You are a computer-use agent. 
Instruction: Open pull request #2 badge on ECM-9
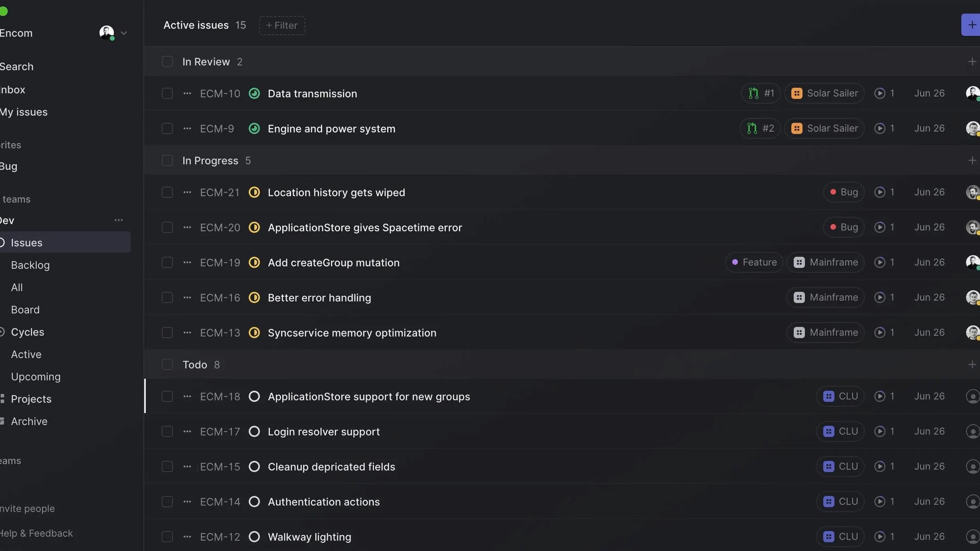(760, 128)
